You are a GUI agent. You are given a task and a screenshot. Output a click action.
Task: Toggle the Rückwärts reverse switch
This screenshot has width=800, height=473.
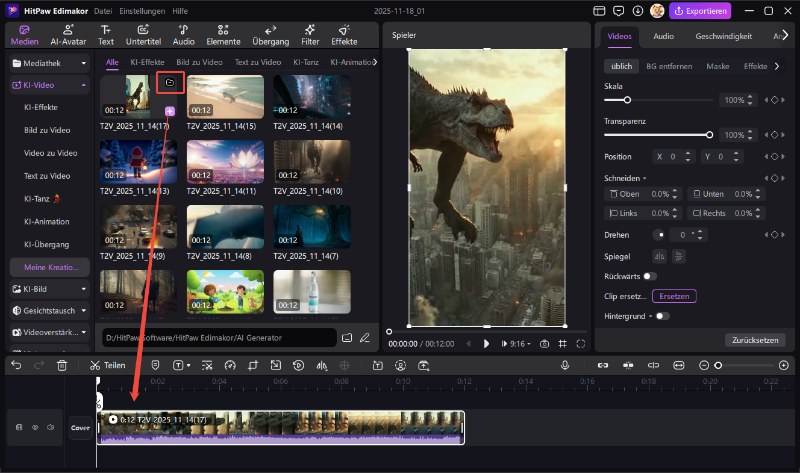coord(649,276)
